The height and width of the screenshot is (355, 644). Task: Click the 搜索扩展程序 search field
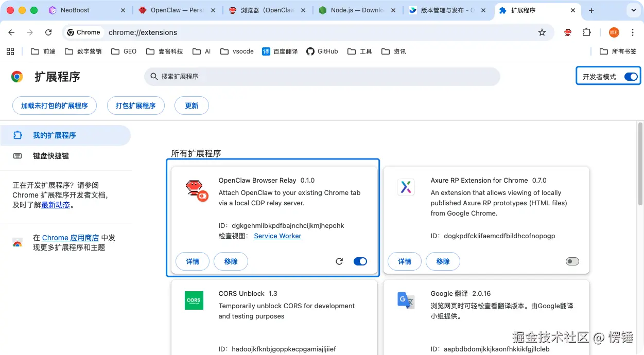(322, 77)
